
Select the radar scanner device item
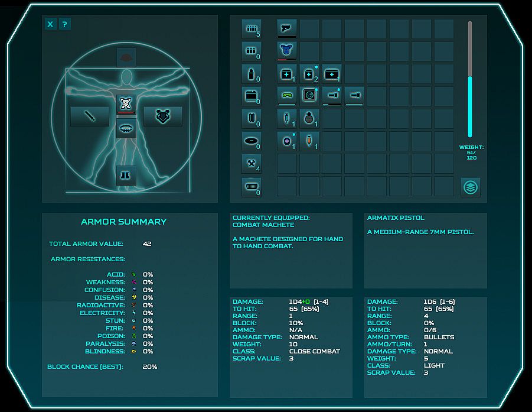(x=309, y=96)
